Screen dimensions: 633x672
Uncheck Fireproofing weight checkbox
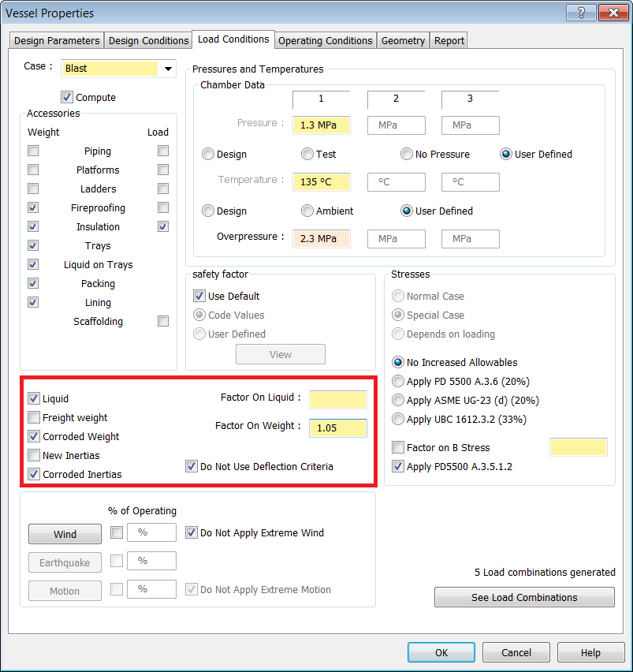pos(33,207)
